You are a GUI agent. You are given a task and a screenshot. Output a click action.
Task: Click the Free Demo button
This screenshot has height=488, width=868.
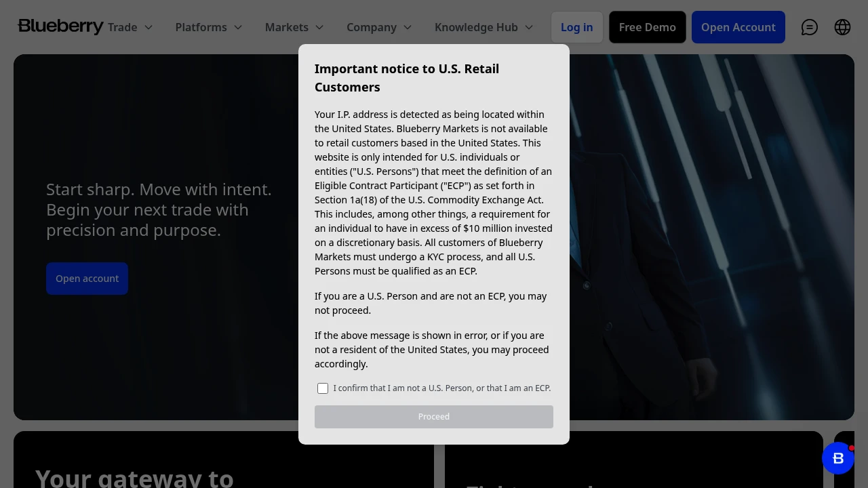(x=648, y=27)
